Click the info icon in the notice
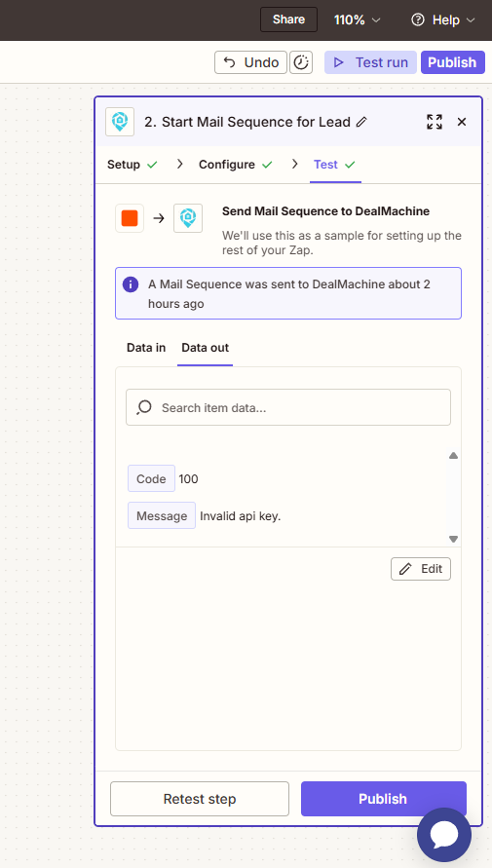Screen dimensions: 492x868 [x=130, y=284]
